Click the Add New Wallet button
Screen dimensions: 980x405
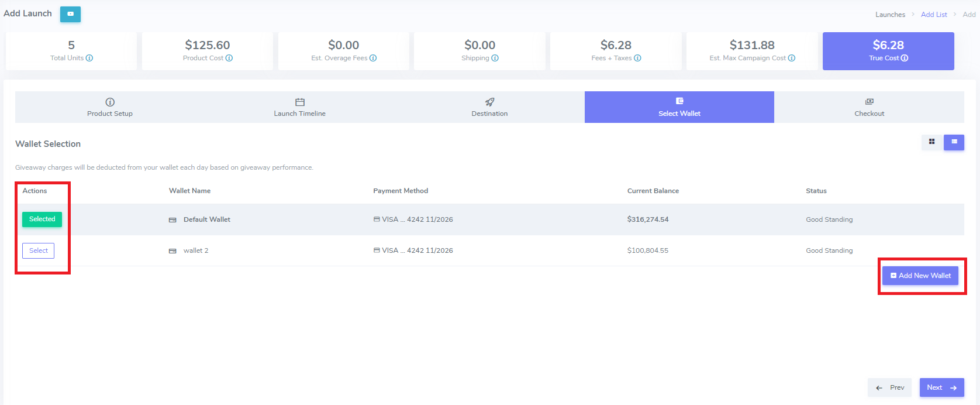coord(920,276)
